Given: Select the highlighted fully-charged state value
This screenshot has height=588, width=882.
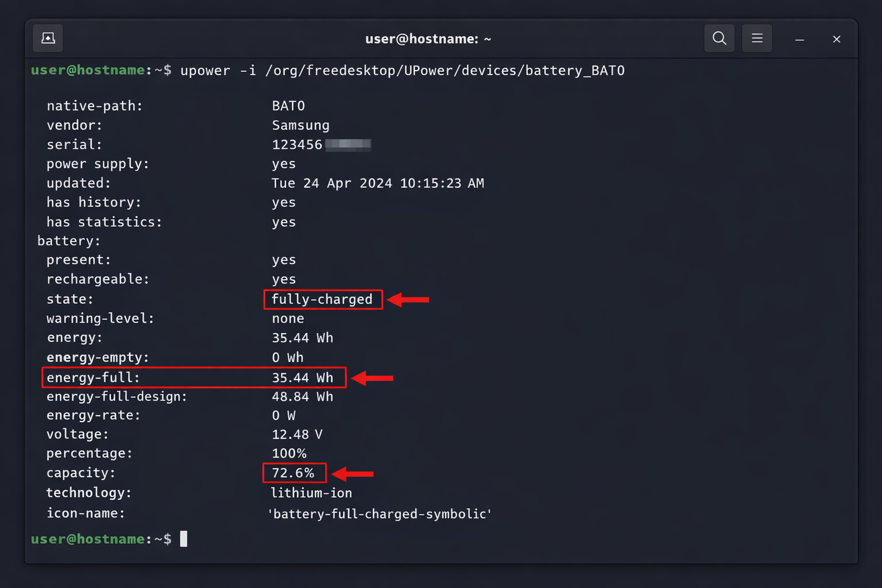Looking at the screenshot, I should click(x=322, y=299).
